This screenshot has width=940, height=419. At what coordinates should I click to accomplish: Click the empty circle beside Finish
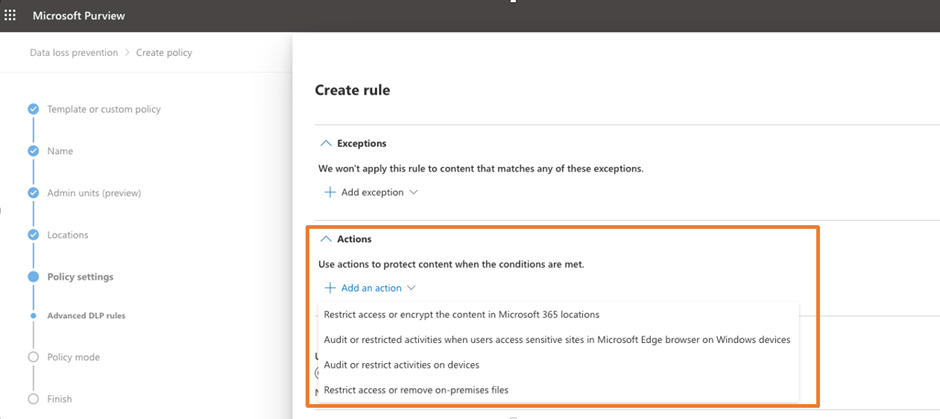(x=34, y=399)
